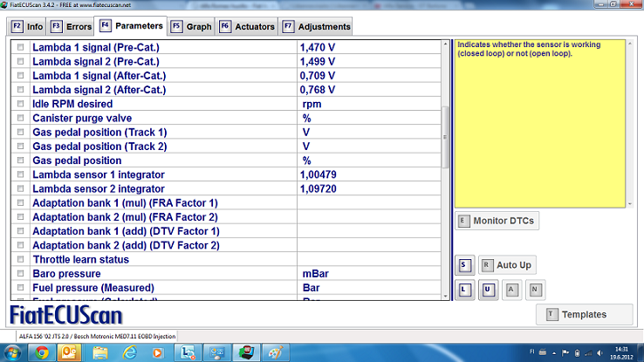
Task: Check Lambda 1 signal (Pre-Cat.) checkbox
Action: (21, 47)
